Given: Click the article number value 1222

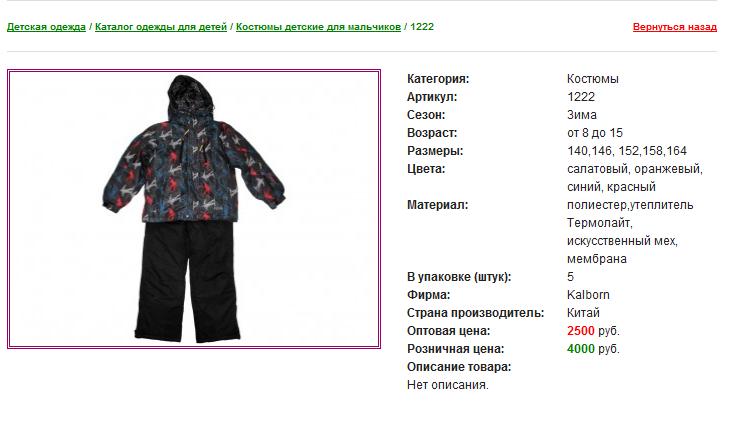Looking at the screenshot, I should pos(581,97).
